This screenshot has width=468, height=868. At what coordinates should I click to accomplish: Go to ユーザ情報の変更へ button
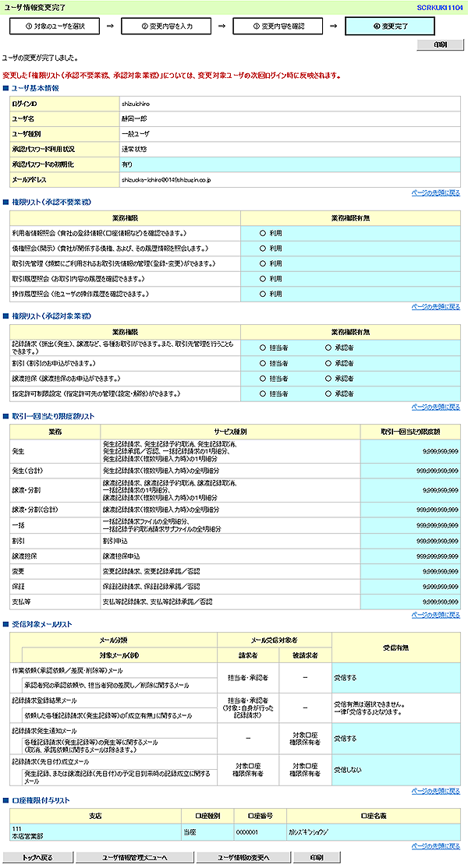243,857
